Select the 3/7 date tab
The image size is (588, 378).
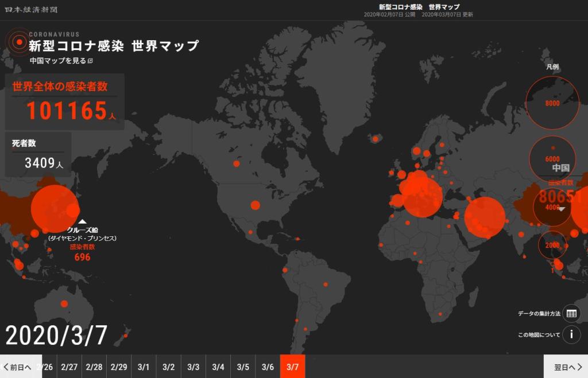[x=293, y=367]
